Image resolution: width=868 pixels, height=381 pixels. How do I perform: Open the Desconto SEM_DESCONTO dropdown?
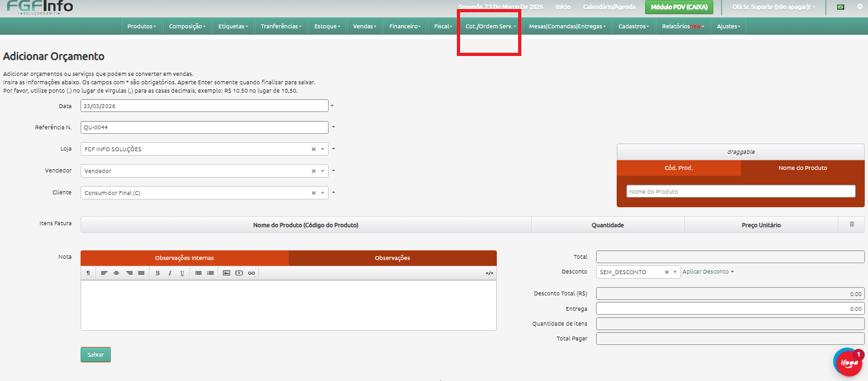[x=675, y=272]
